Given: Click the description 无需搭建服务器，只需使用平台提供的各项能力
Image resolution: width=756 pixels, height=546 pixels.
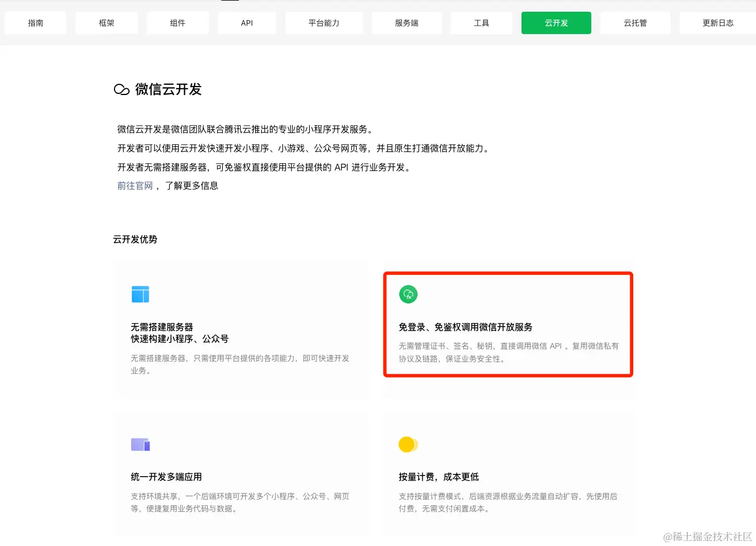Looking at the screenshot, I should tap(240, 364).
